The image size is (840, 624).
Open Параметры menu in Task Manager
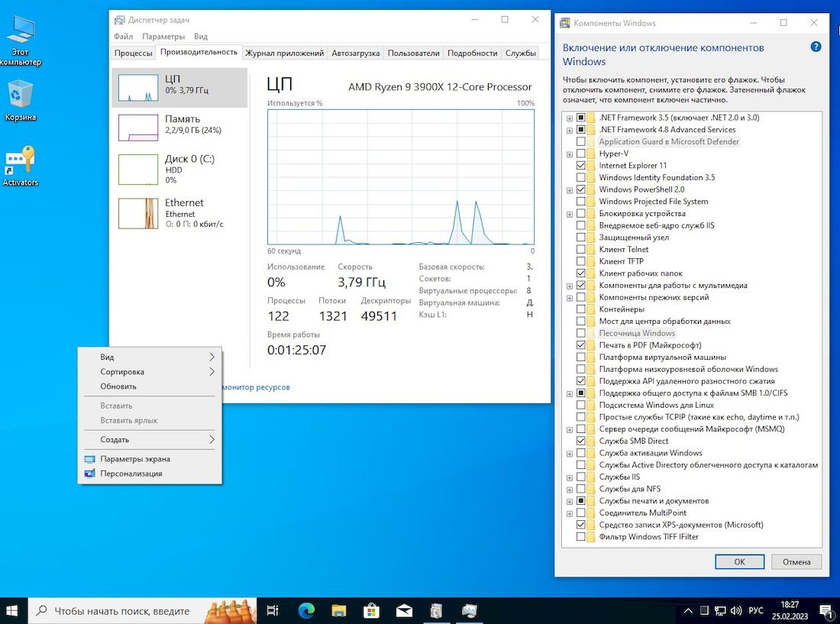tap(163, 37)
